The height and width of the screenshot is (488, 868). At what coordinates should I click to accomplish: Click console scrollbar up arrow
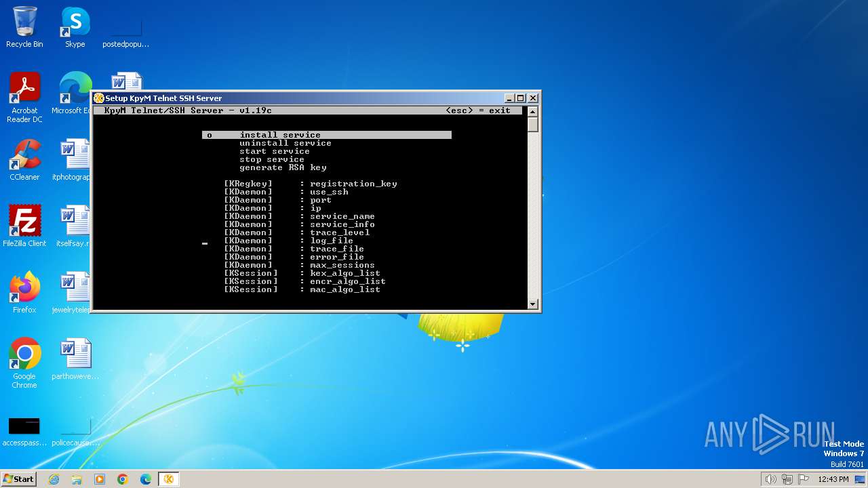(x=533, y=111)
